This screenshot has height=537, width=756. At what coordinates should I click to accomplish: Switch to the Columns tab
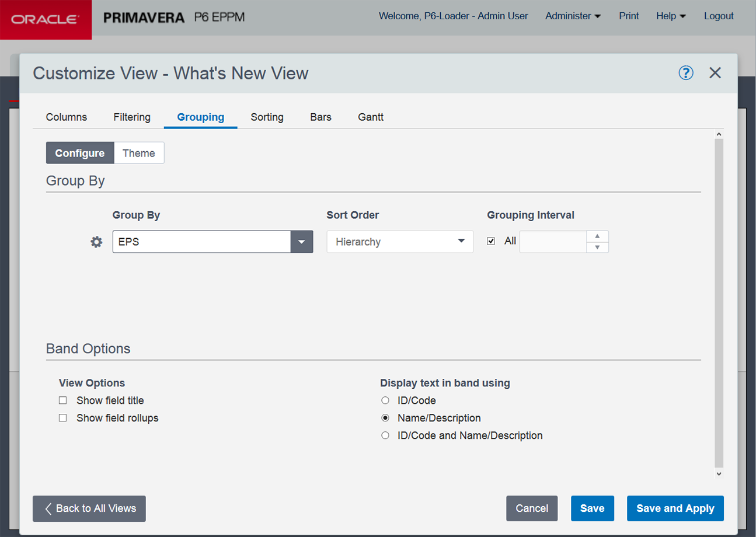click(67, 117)
